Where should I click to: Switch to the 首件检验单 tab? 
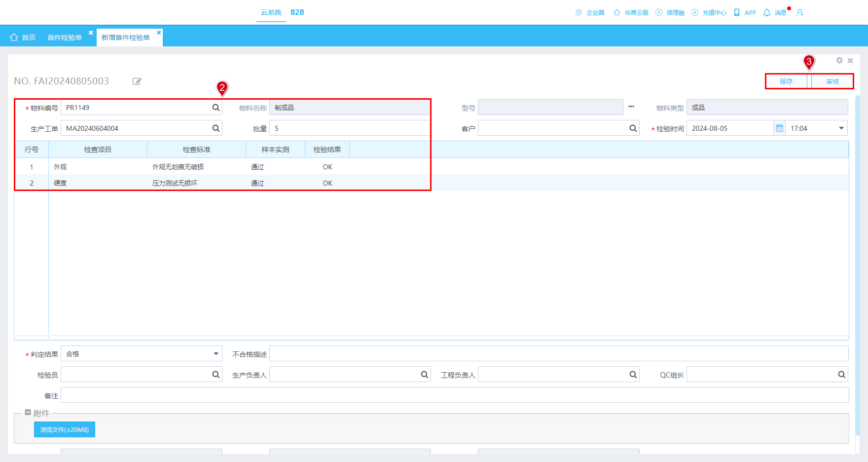pos(65,38)
